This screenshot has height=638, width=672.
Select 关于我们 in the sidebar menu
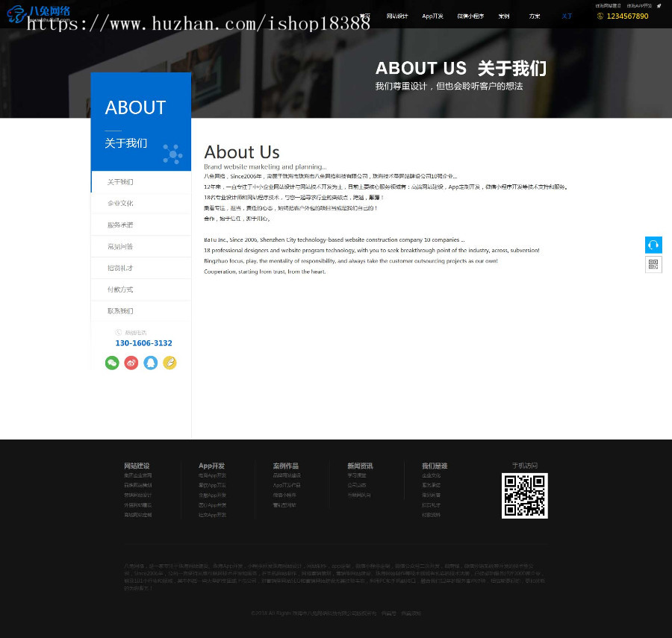tap(141, 182)
